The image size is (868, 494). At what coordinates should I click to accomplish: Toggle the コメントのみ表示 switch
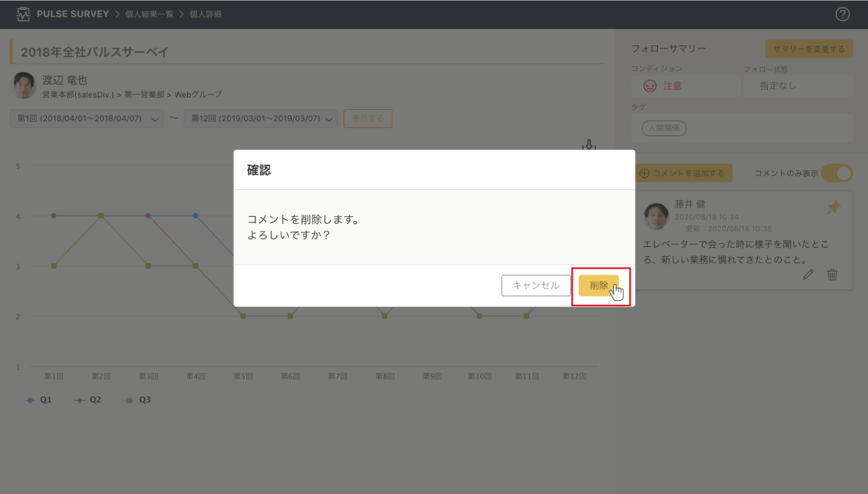(836, 173)
